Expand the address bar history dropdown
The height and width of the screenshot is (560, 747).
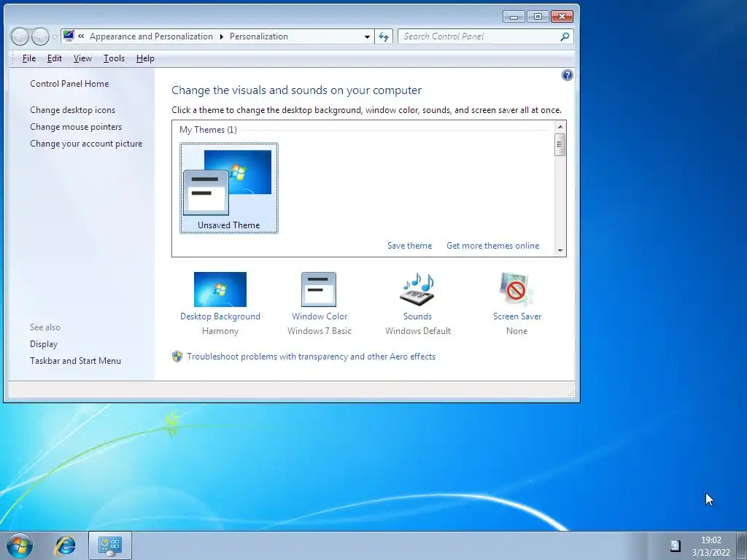click(367, 36)
